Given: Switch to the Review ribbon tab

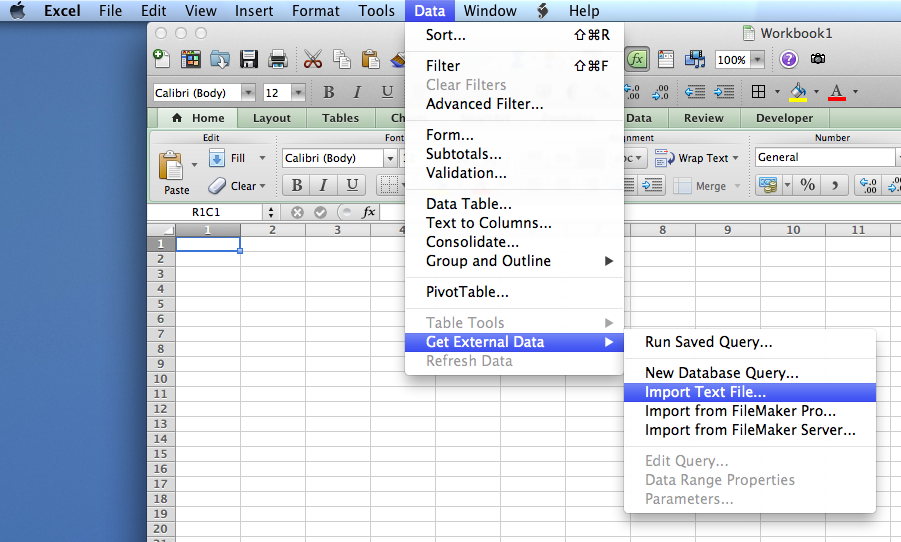Looking at the screenshot, I should [704, 118].
